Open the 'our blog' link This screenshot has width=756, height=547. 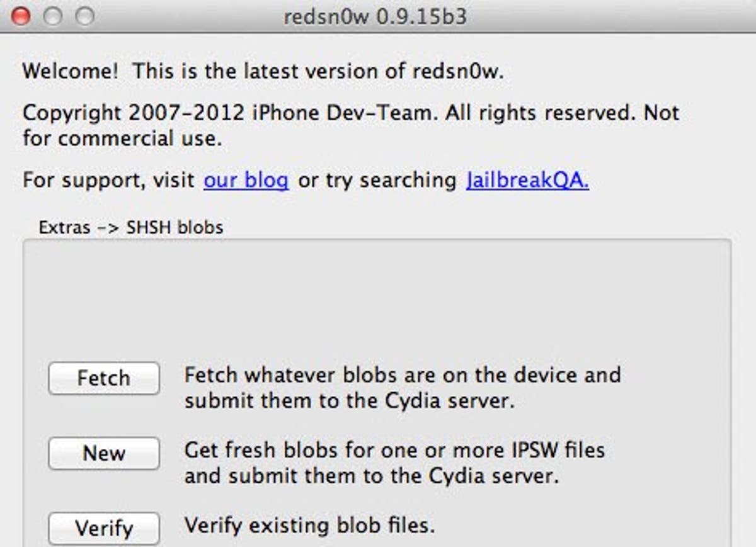[x=246, y=181]
